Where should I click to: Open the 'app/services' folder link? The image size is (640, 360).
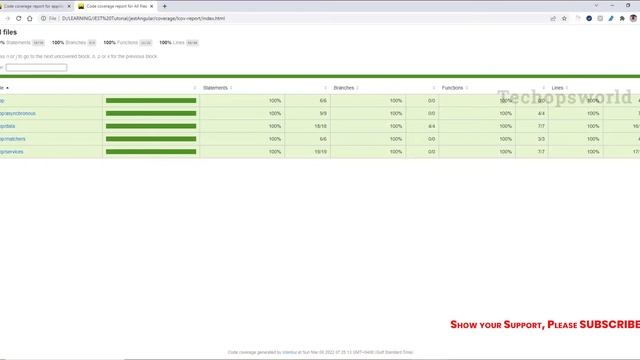pos(11,152)
